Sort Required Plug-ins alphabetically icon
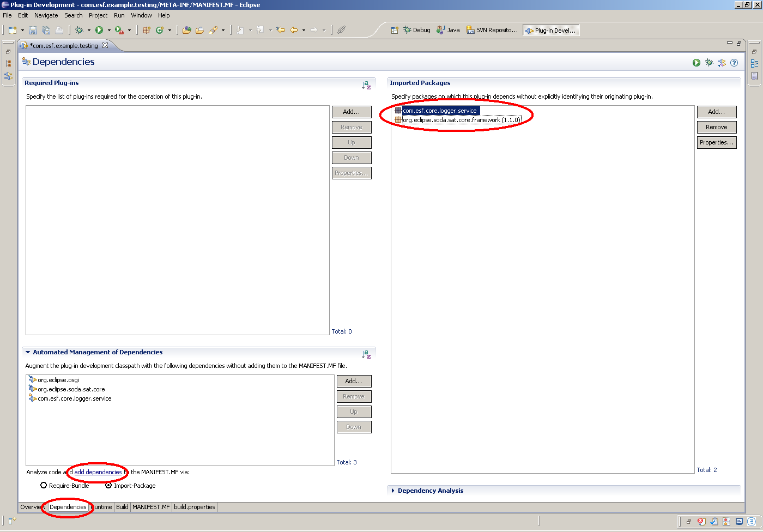The height and width of the screenshot is (532, 763). coord(366,85)
